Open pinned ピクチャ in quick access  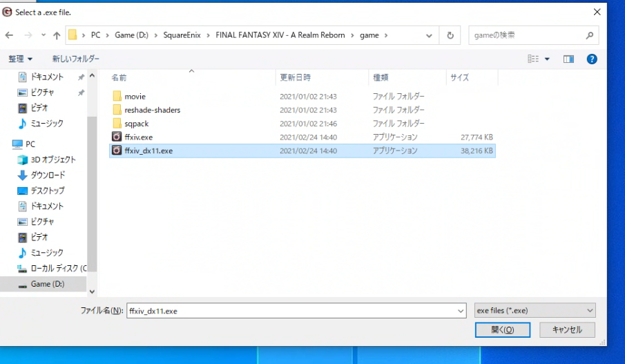coord(42,92)
